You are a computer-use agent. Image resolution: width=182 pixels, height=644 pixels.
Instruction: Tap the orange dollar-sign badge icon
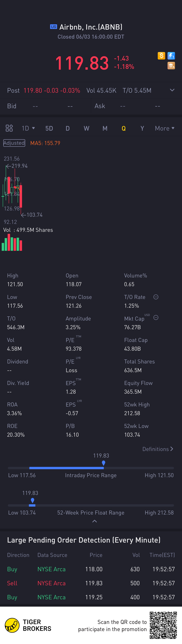tap(161, 56)
